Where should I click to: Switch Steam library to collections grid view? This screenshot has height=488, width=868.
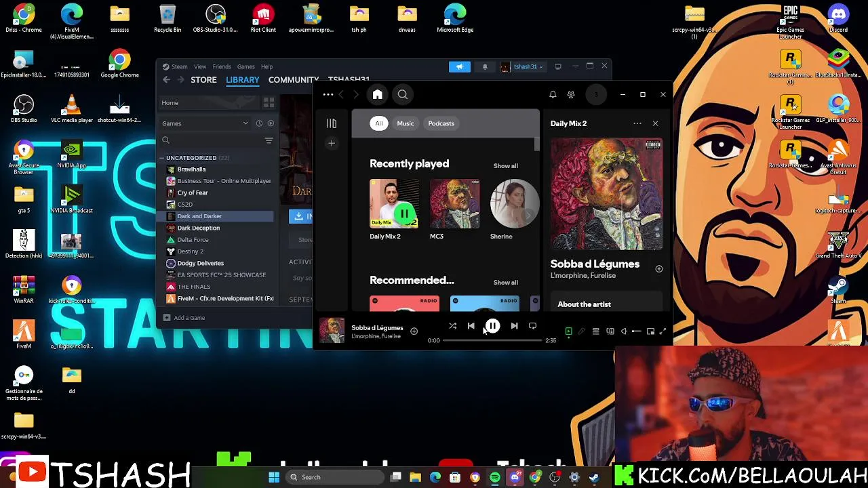269,103
